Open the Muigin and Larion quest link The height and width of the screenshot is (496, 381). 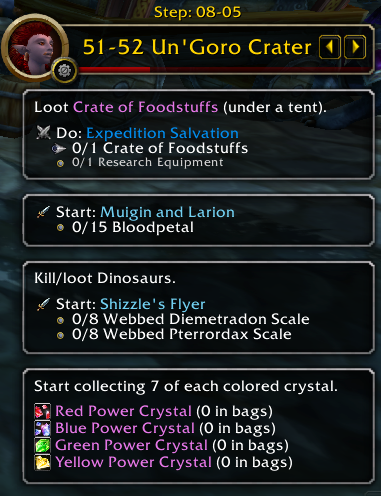[x=167, y=212]
